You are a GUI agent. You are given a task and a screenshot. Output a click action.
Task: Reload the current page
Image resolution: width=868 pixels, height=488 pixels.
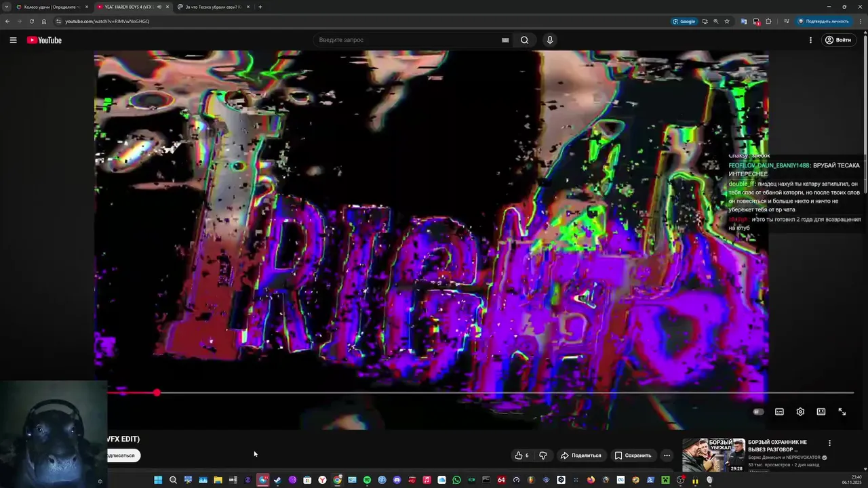coord(32,21)
